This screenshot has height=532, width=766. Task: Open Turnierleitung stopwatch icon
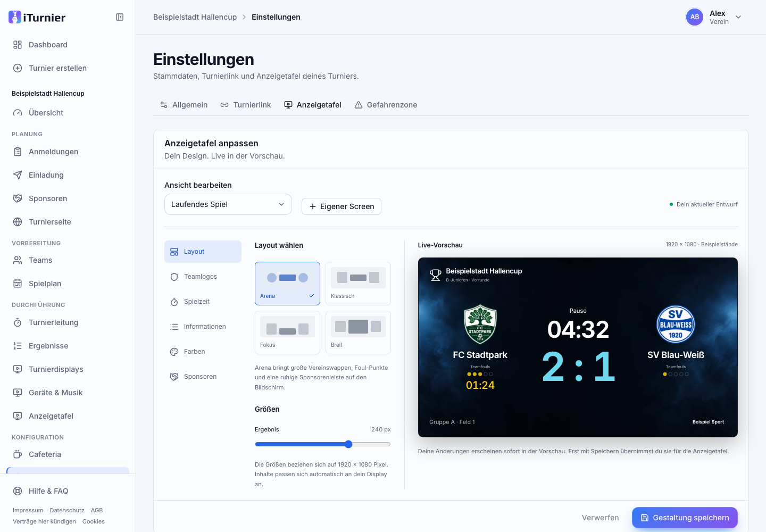point(18,322)
